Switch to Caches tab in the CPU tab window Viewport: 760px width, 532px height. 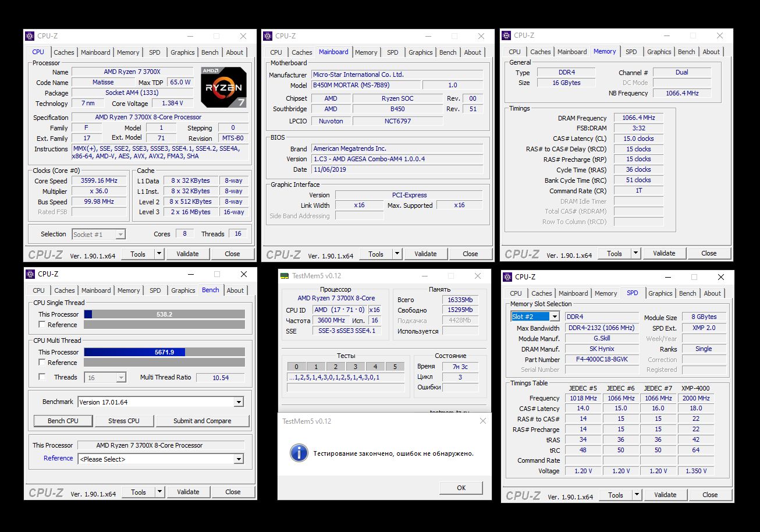click(x=64, y=52)
